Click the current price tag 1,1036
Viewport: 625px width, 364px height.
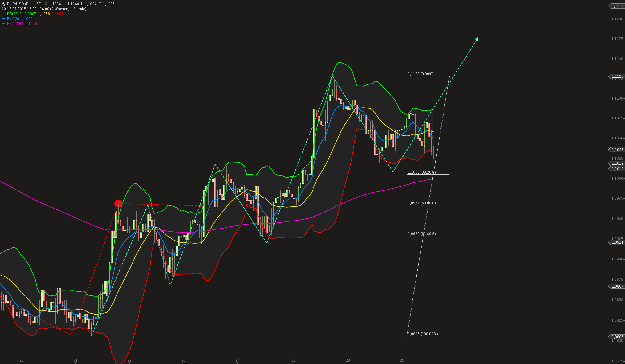(x=617, y=150)
